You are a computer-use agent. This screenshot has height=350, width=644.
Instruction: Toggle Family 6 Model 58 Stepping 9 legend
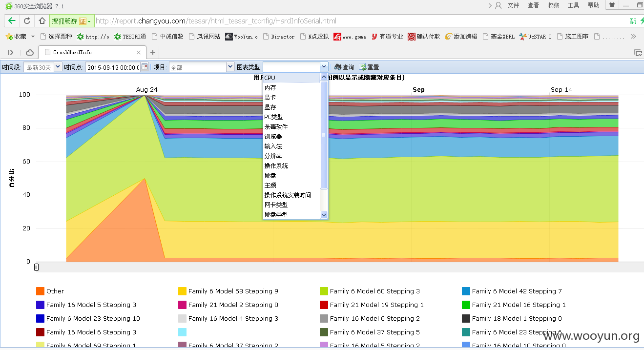[x=228, y=291]
